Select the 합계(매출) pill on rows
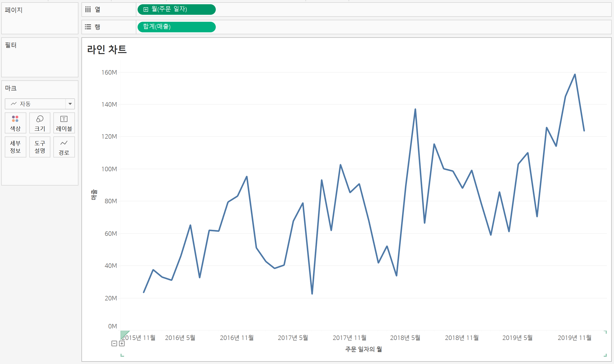Screen dimensions: 614x364 click(x=176, y=27)
